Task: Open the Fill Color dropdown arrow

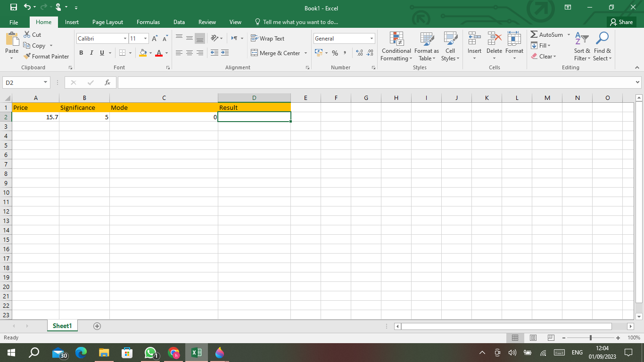Action: pyautogui.click(x=150, y=53)
